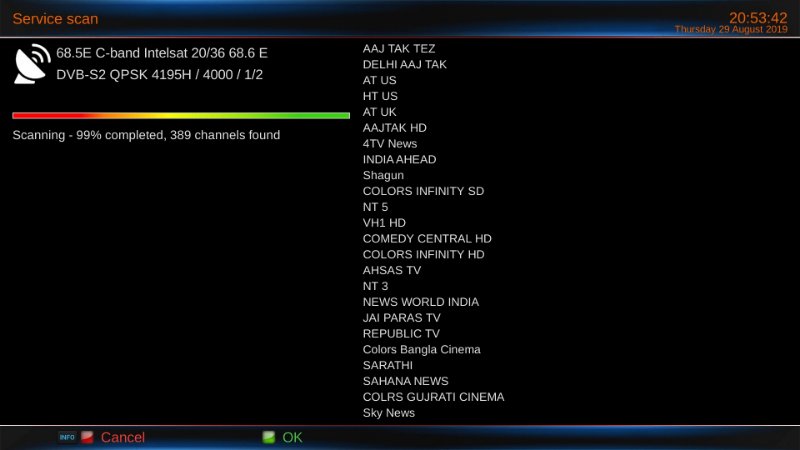Select COLORS INFINITY SD channel
800x450 pixels.
(x=423, y=191)
